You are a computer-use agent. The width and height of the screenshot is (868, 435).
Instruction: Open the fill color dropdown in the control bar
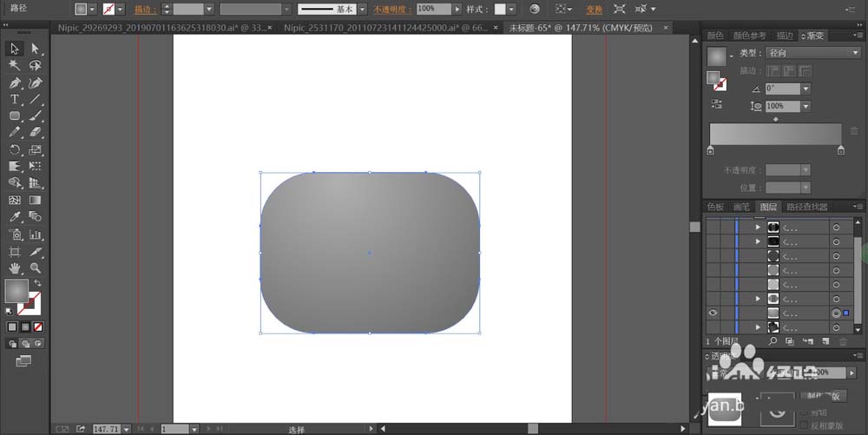pos(93,9)
